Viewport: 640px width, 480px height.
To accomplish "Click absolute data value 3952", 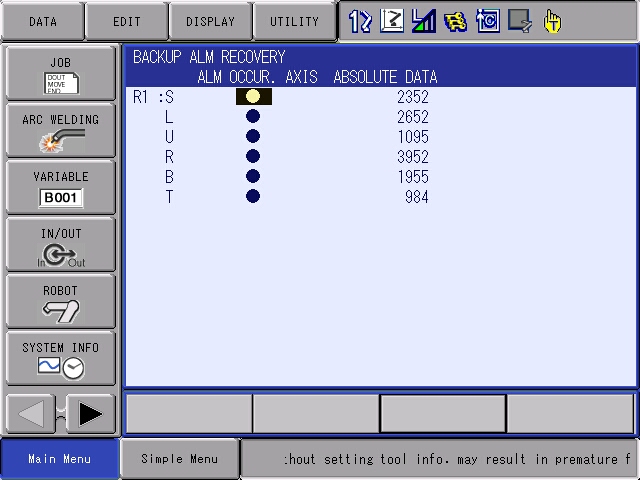I will click(x=413, y=157).
